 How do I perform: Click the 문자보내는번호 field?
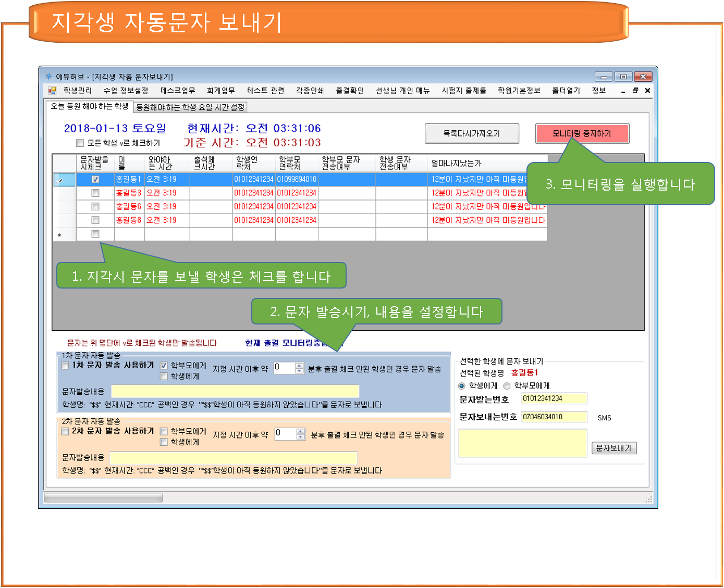pos(554,417)
